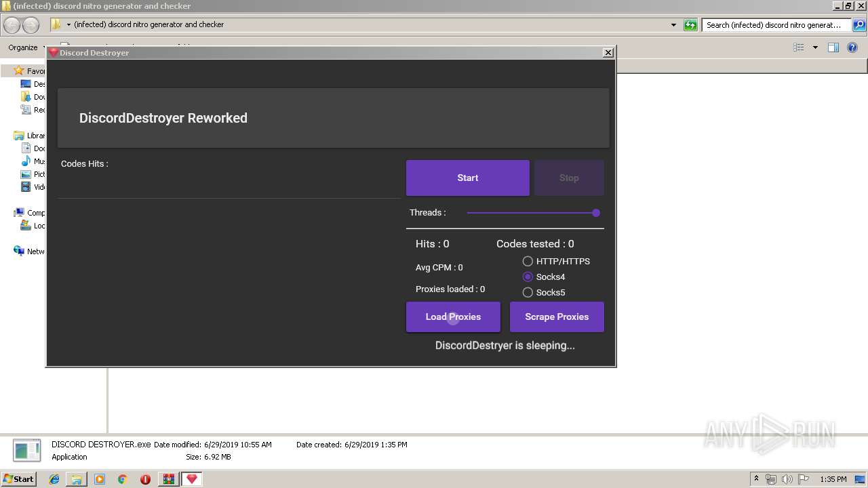Click the red gem icon in Discord Destroyer title bar
The height and width of the screenshot is (488, 868).
54,52
